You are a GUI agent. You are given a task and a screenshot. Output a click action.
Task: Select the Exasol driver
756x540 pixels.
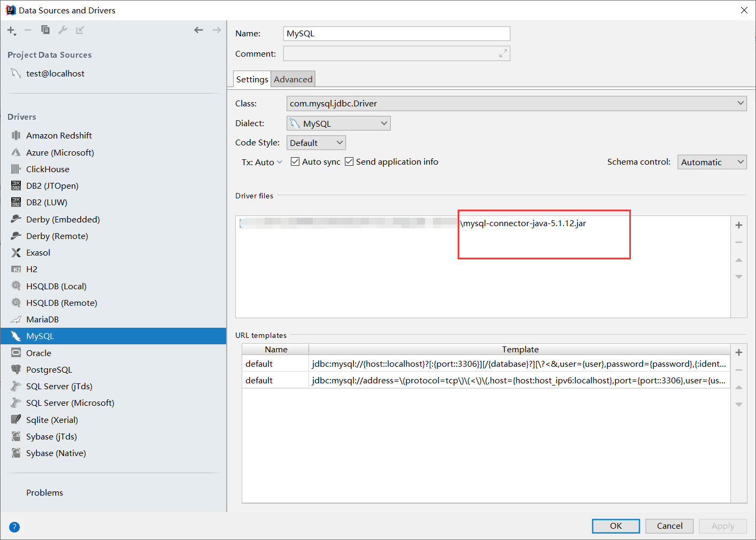[113, 252]
